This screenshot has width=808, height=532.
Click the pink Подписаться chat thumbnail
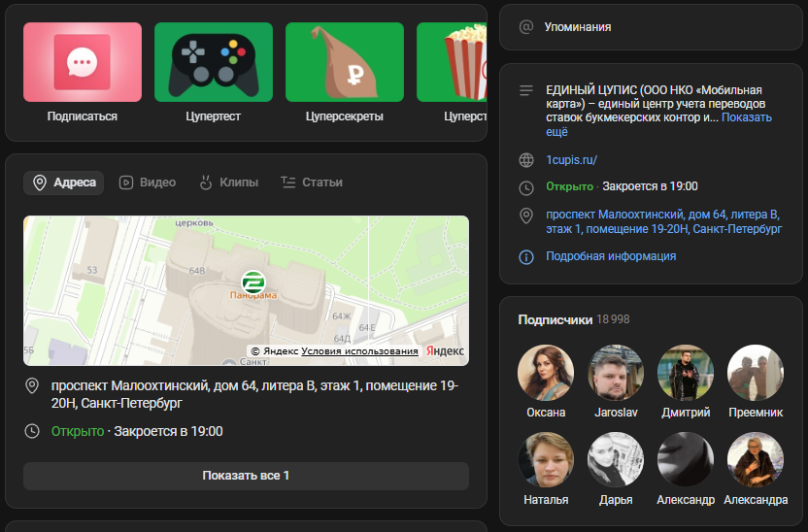click(x=83, y=62)
